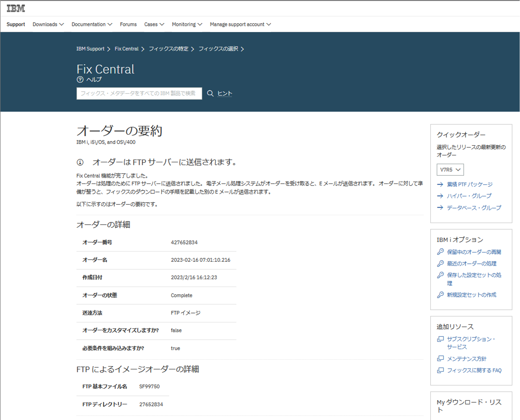This screenshot has height=420, width=520.
Task: Open ハイパー・グループ link
Action: (469, 196)
